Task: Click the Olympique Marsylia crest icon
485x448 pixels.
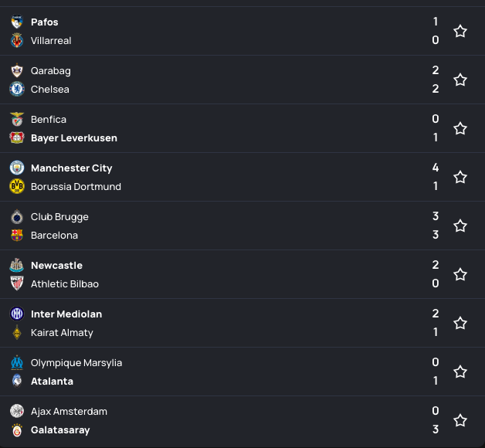Action: (17, 363)
